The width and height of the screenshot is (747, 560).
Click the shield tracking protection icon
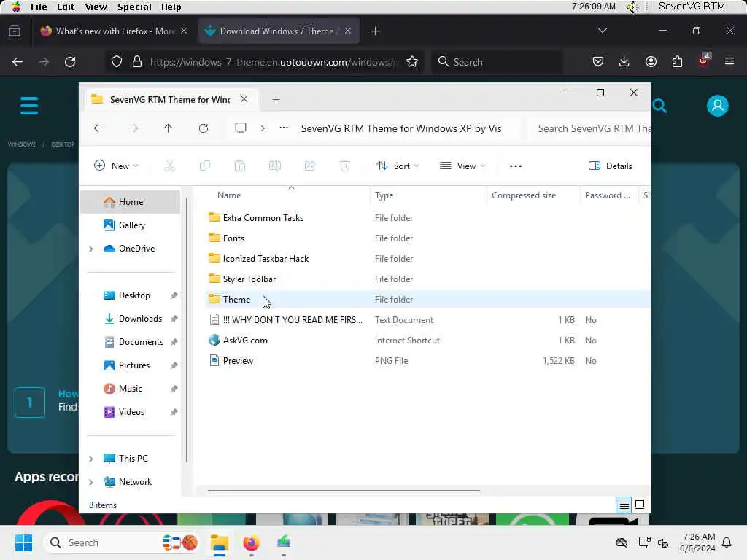tap(116, 62)
